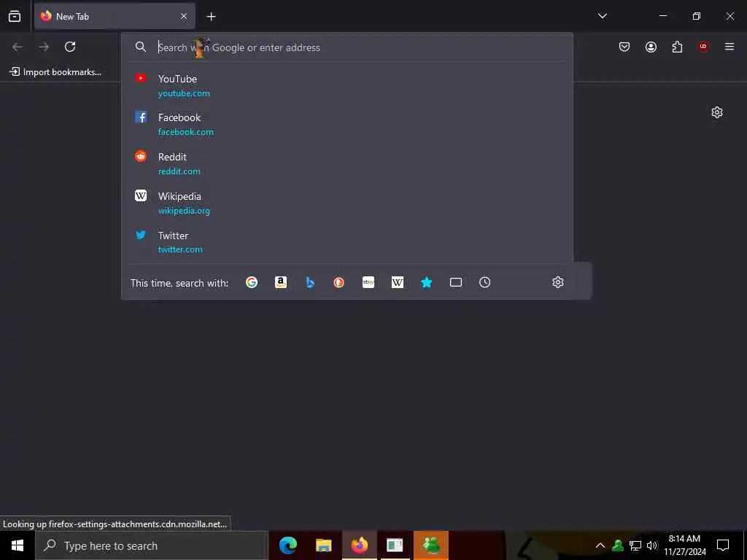Launch Microsoft Edge from the taskbar

tap(287, 545)
